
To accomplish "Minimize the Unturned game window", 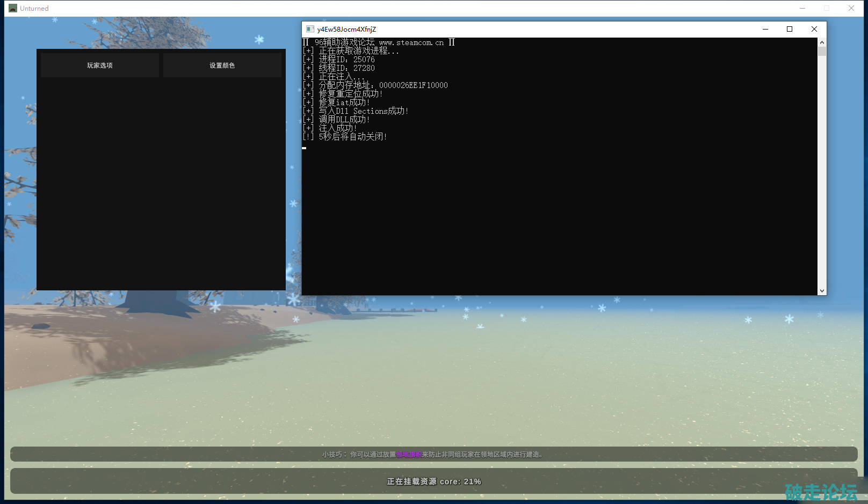I will coord(802,8).
